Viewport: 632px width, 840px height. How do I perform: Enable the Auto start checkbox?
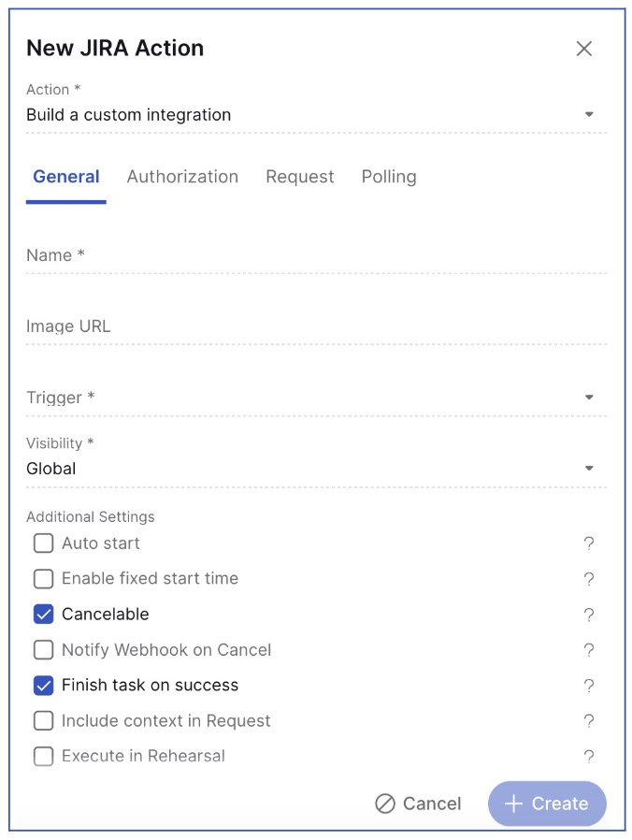tap(44, 543)
